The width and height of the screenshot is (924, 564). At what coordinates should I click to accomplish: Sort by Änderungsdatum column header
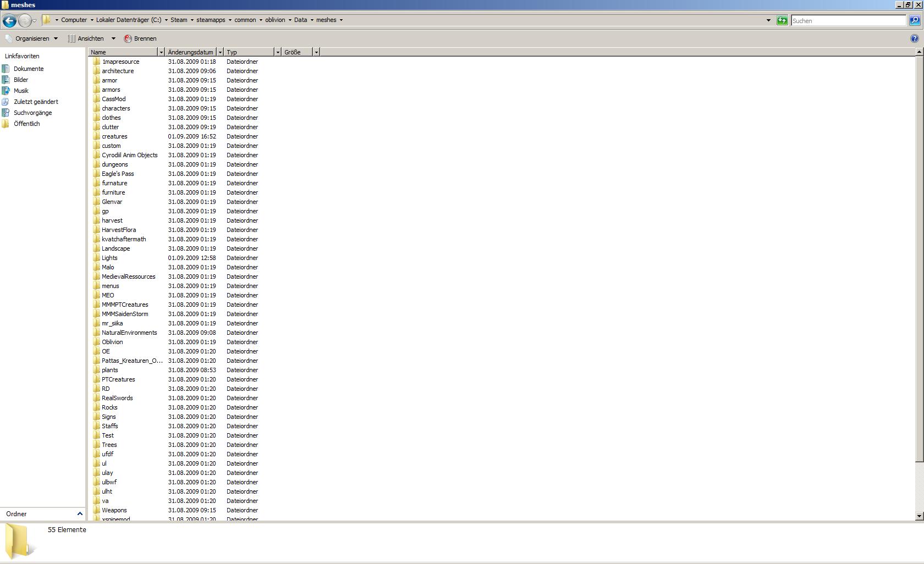click(190, 52)
